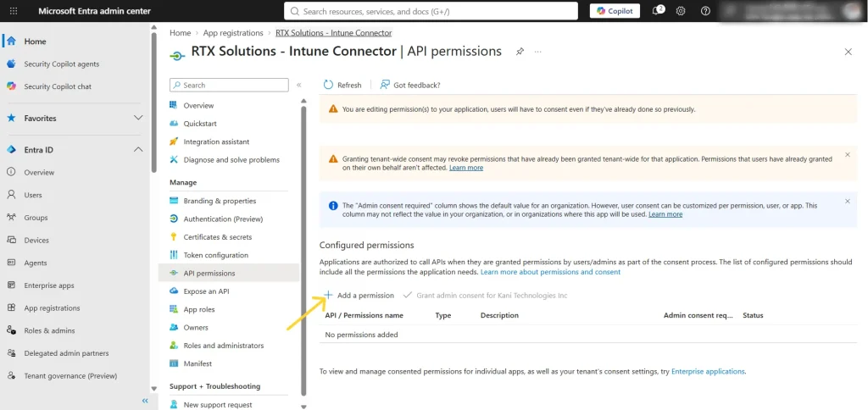868x410 pixels.
Task: Collapse the resource menu with double chevron
Action: (x=299, y=86)
